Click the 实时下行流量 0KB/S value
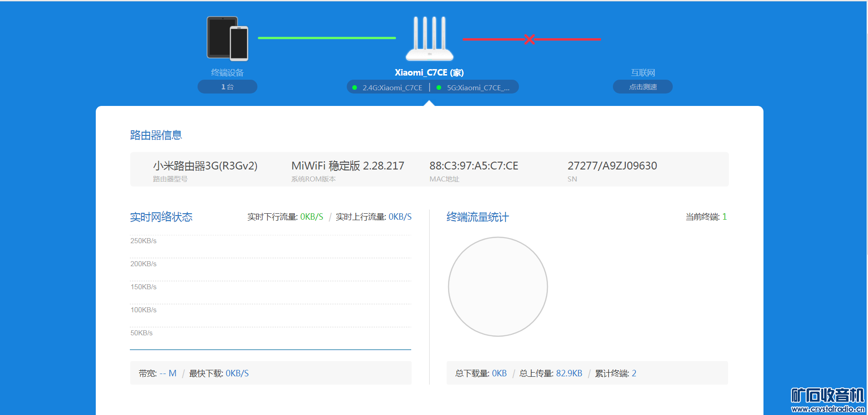 (312, 217)
